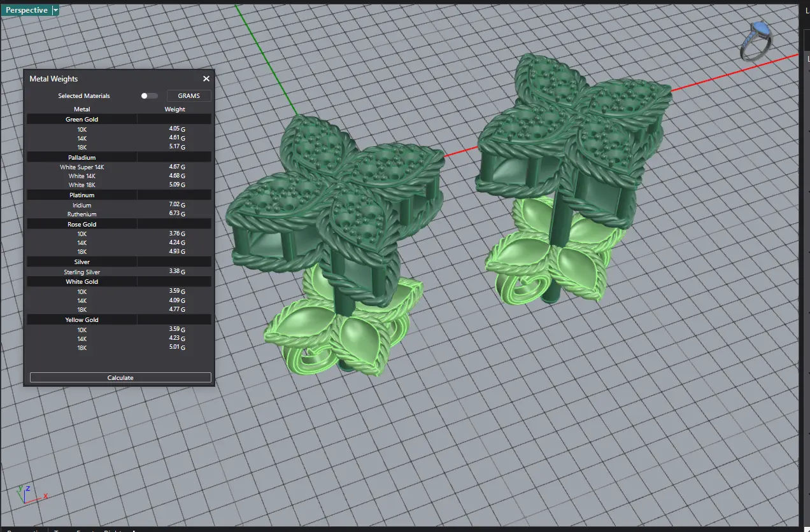
Task: Click the Yellow Gold category header
Action: click(82, 320)
